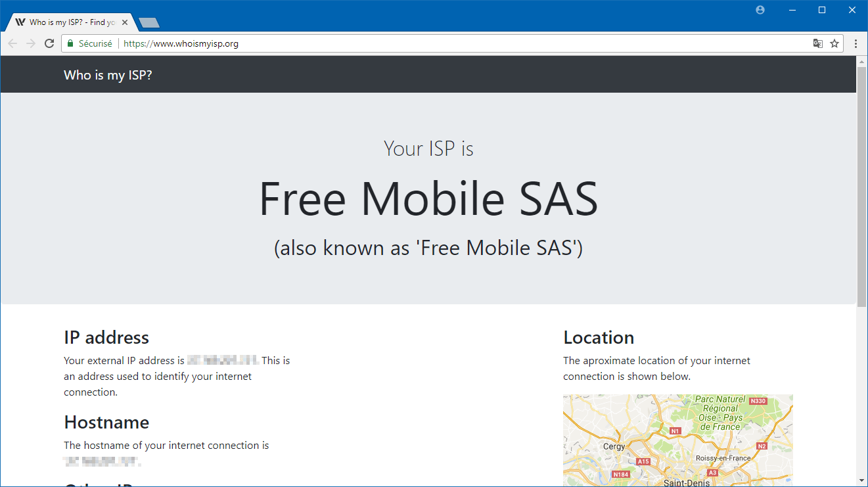This screenshot has height=487, width=868.
Task: Maximize the Chrome window
Action: coord(821,10)
